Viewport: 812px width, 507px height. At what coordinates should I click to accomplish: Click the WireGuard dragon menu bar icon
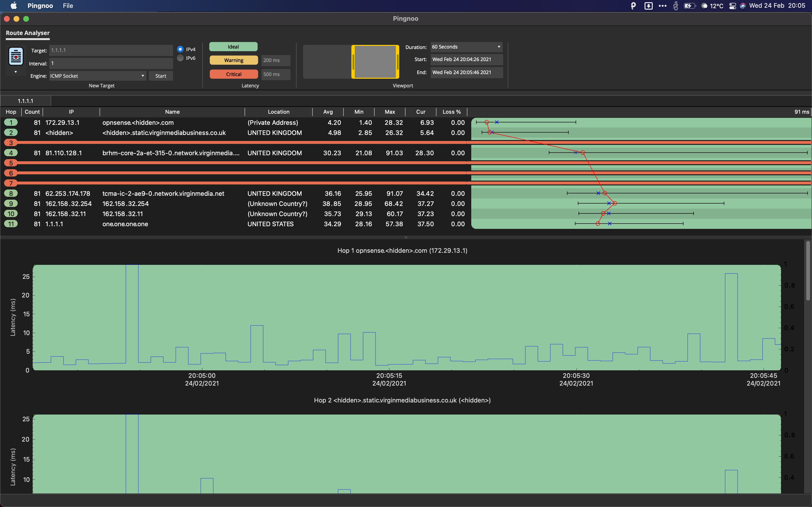click(x=675, y=6)
